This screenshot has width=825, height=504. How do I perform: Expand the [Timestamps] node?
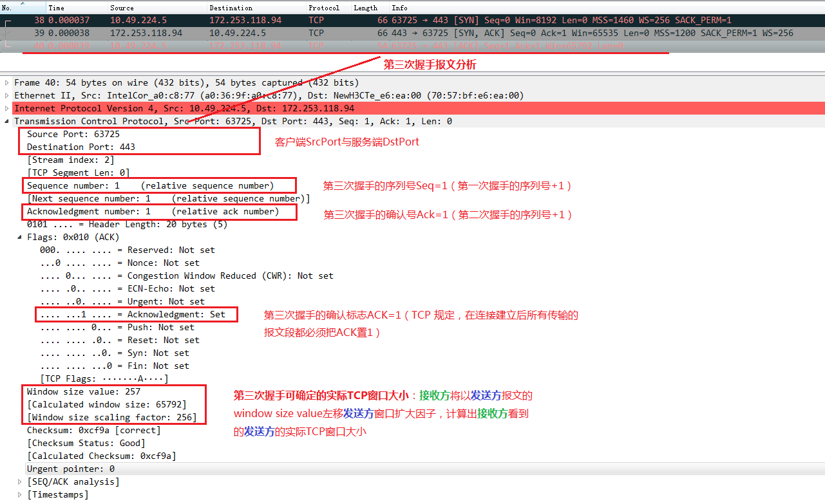(x=20, y=494)
